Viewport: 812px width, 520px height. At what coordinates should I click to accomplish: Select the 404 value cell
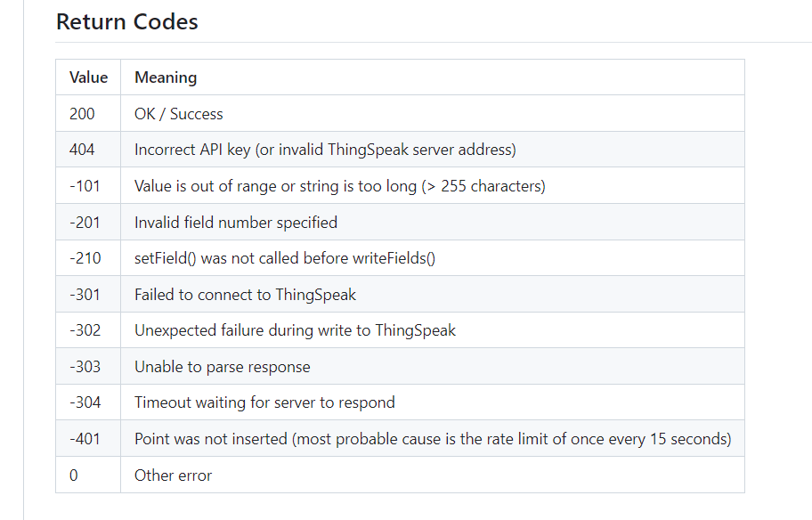[x=82, y=150]
